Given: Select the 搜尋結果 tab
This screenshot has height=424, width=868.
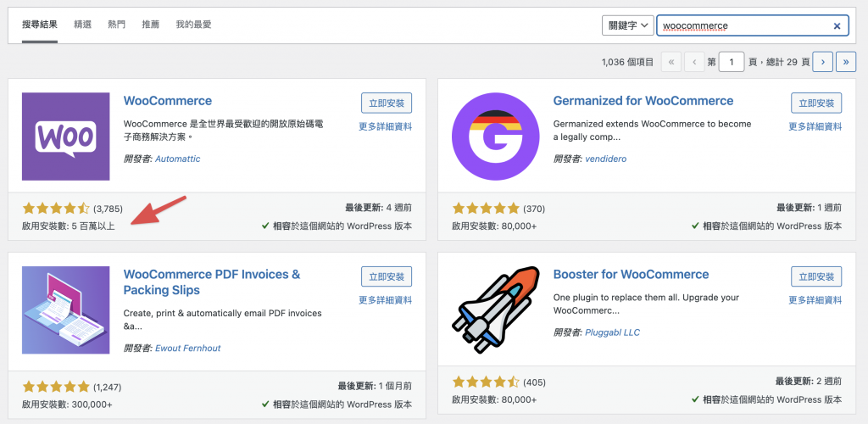Looking at the screenshot, I should click(40, 25).
